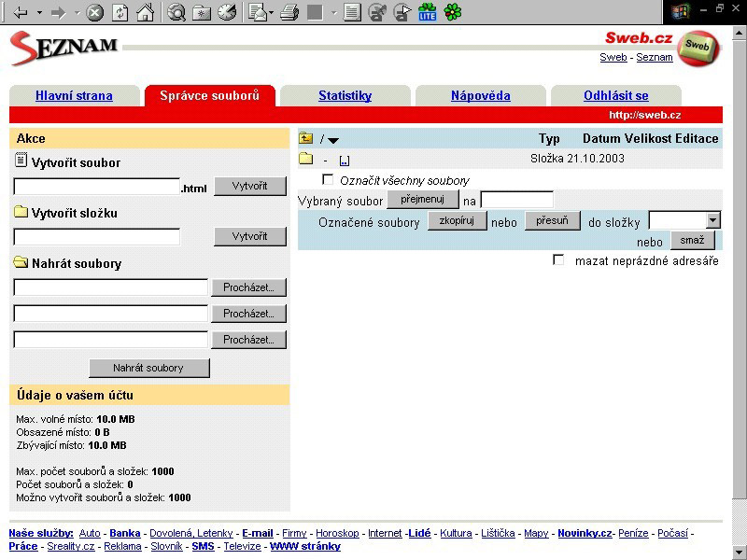The height and width of the screenshot is (560, 747).
Task: Click the Search magnifier toolbar icon
Action: tap(176, 13)
